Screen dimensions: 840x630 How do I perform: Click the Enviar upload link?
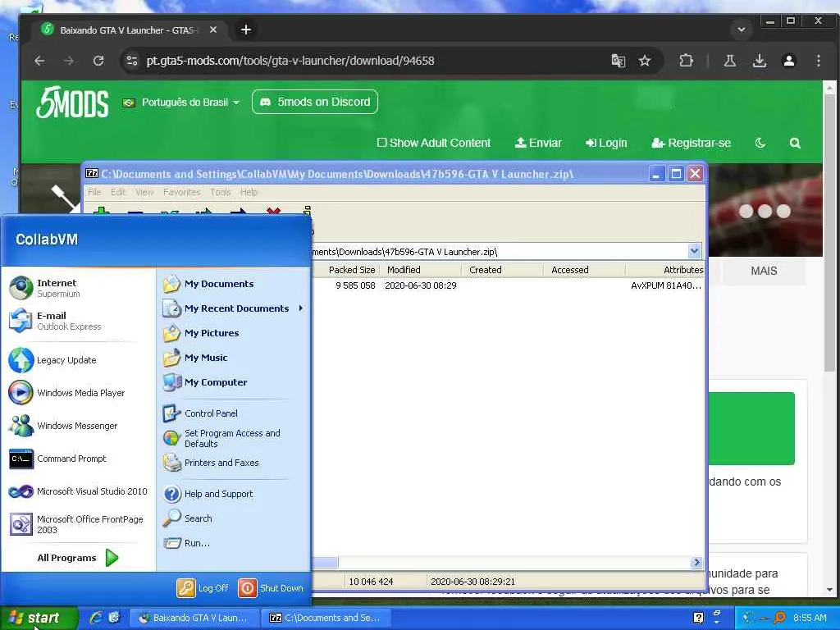coord(538,143)
